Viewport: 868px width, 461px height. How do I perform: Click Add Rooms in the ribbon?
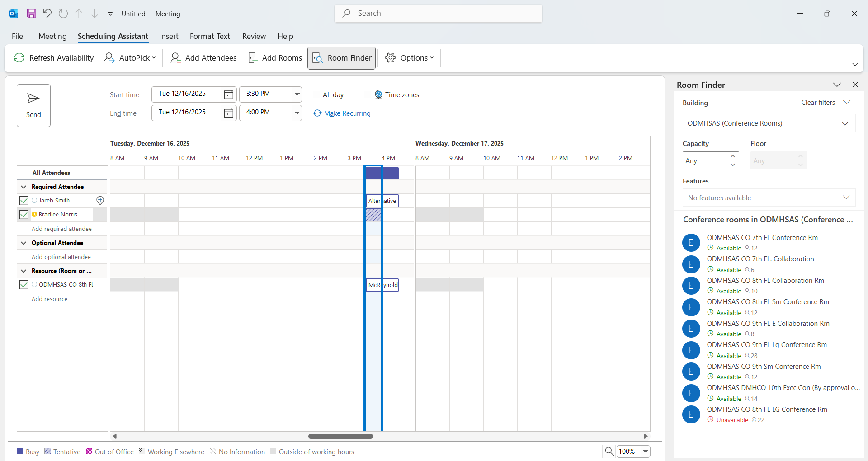tap(275, 58)
